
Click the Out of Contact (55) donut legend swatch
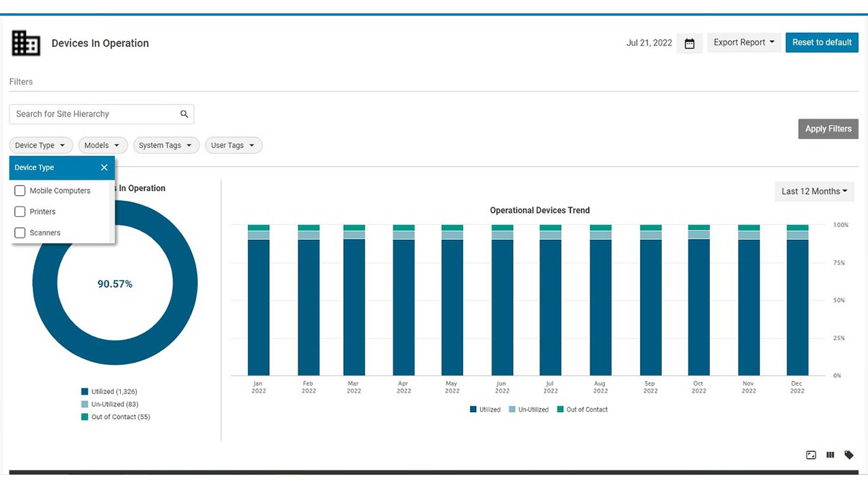click(85, 417)
